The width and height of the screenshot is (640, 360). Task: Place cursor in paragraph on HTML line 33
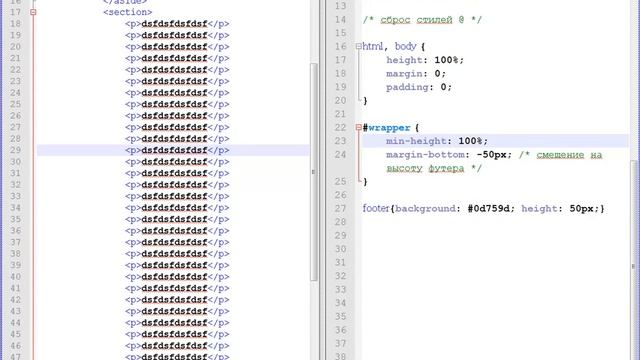[x=177, y=196]
